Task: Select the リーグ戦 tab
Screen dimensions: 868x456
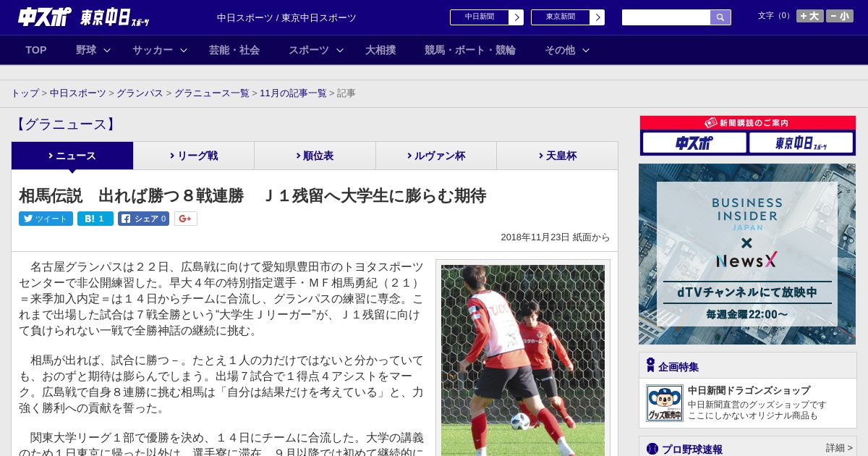Action: tap(194, 156)
